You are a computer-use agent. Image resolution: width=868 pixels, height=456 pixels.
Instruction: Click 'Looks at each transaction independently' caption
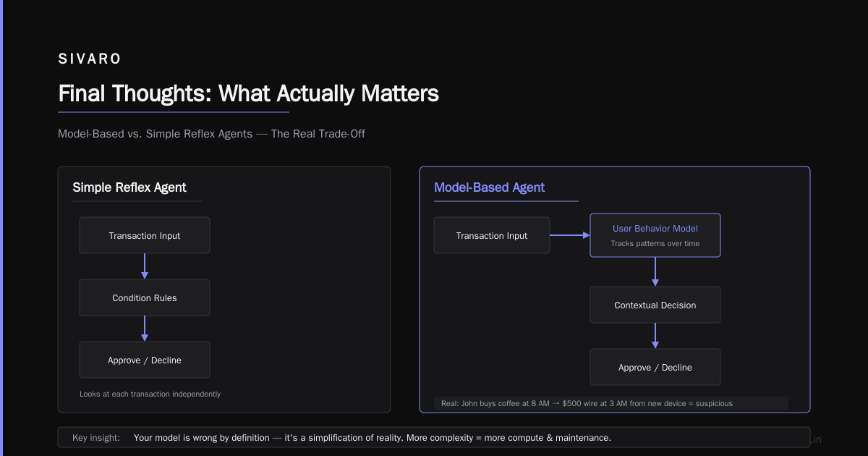[x=150, y=394]
